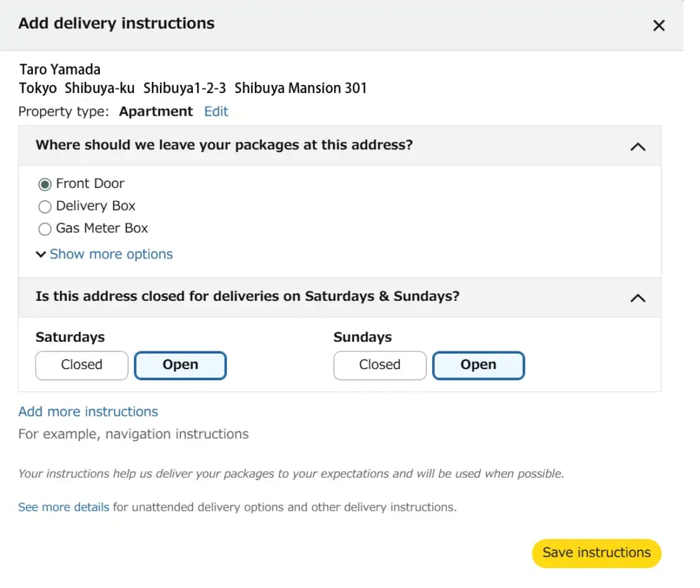Collapse package location section via its chevron
This screenshot has width=700, height=588.
coord(637,146)
